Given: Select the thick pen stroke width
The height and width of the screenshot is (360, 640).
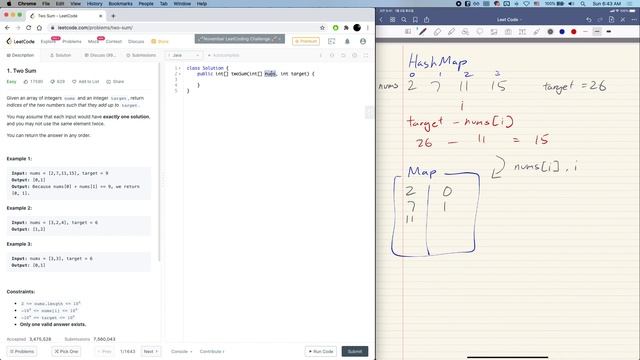Looking at the screenshot, I should 609,31.
